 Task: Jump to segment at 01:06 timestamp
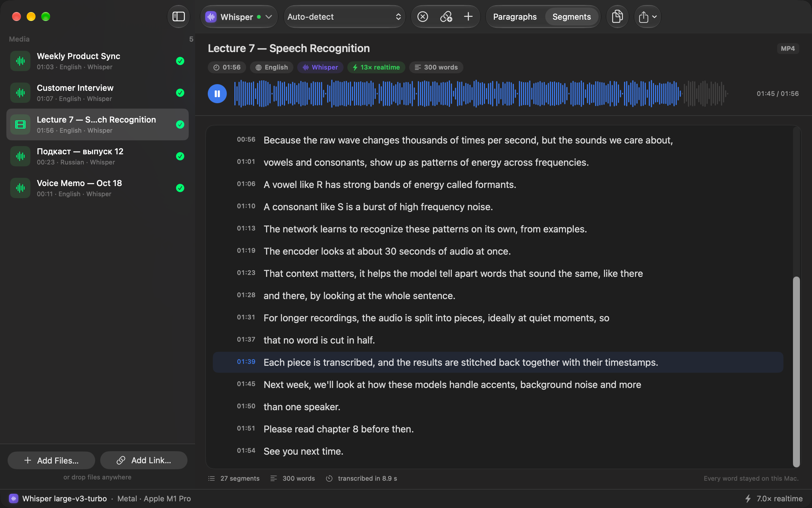(x=246, y=184)
